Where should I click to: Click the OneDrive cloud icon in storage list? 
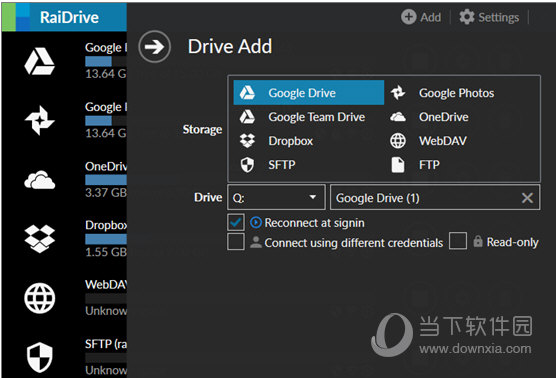tap(398, 117)
